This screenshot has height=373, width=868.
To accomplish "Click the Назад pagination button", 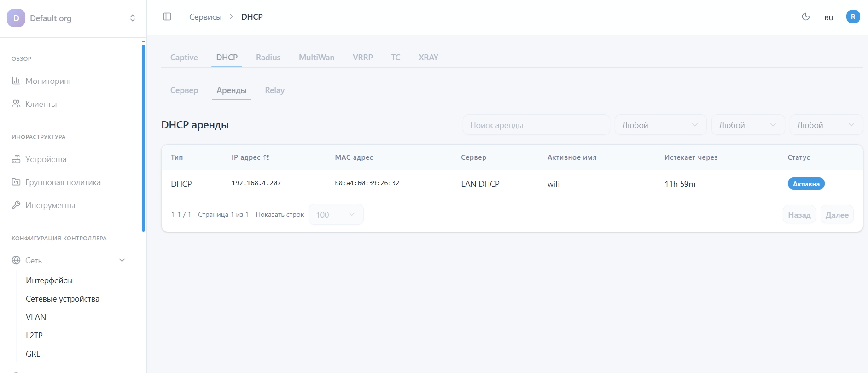I will [799, 215].
